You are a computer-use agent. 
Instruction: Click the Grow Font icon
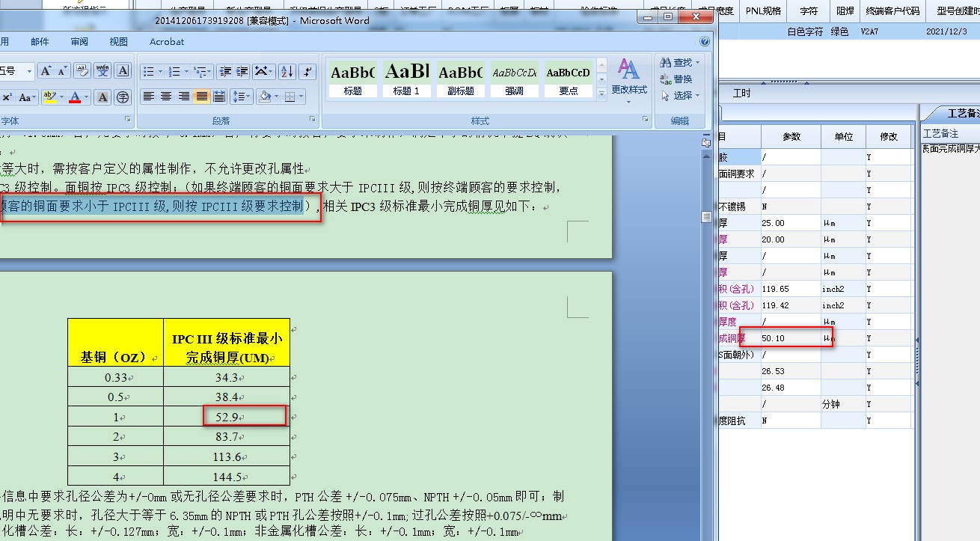(46, 71)
